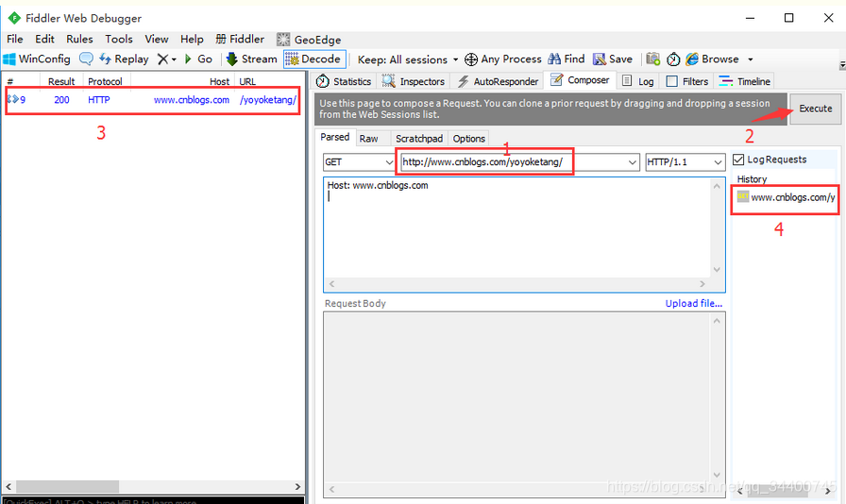Select session 9 in Web Sessions list
The width and height of the screenshot is (846, 504).
(x=152, y=100)
